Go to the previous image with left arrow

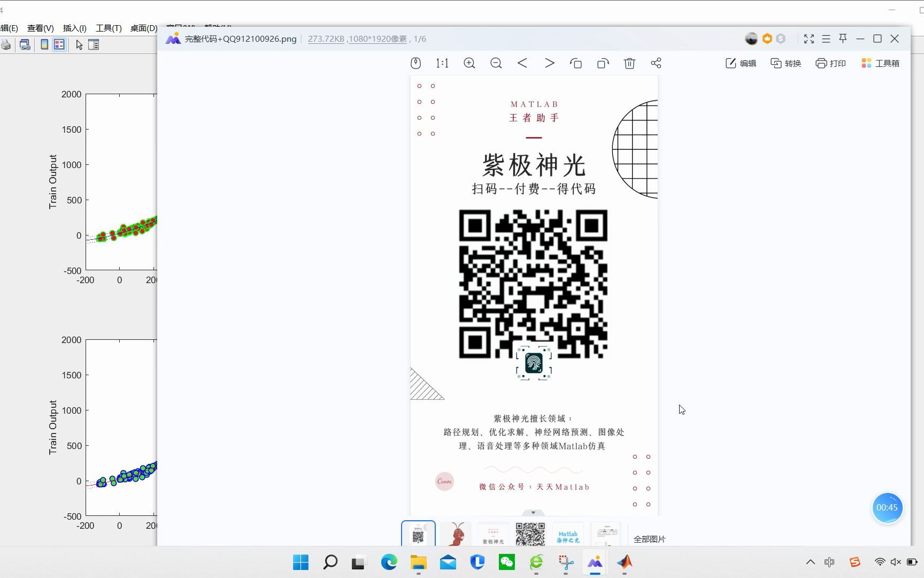522,63
